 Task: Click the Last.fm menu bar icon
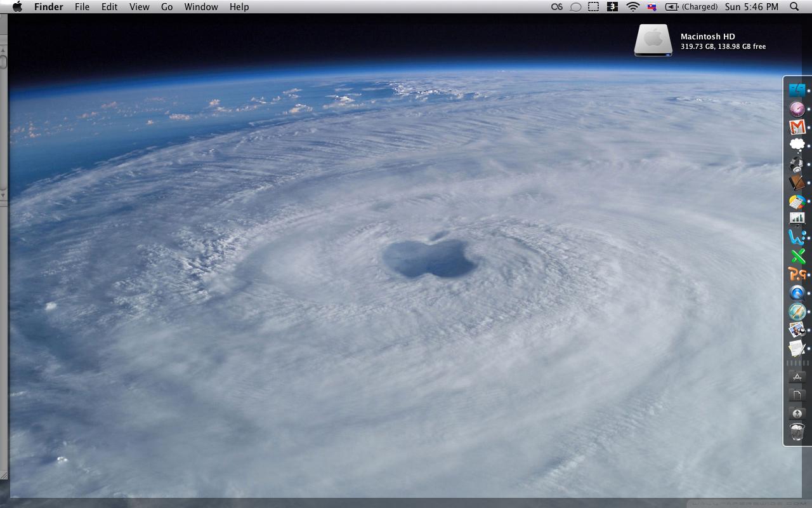click(x=557, y=7)
